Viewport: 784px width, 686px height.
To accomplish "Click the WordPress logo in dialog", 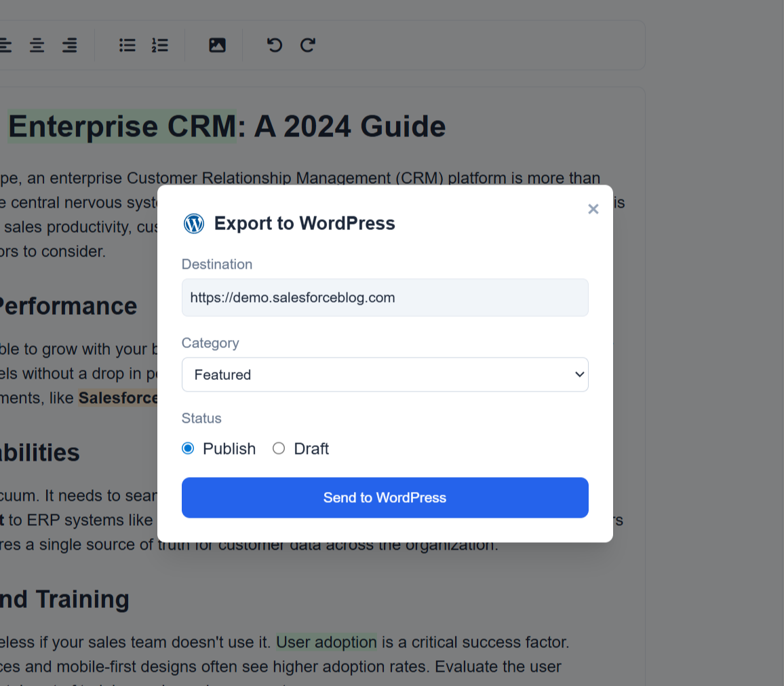I will tap(193, 223).
